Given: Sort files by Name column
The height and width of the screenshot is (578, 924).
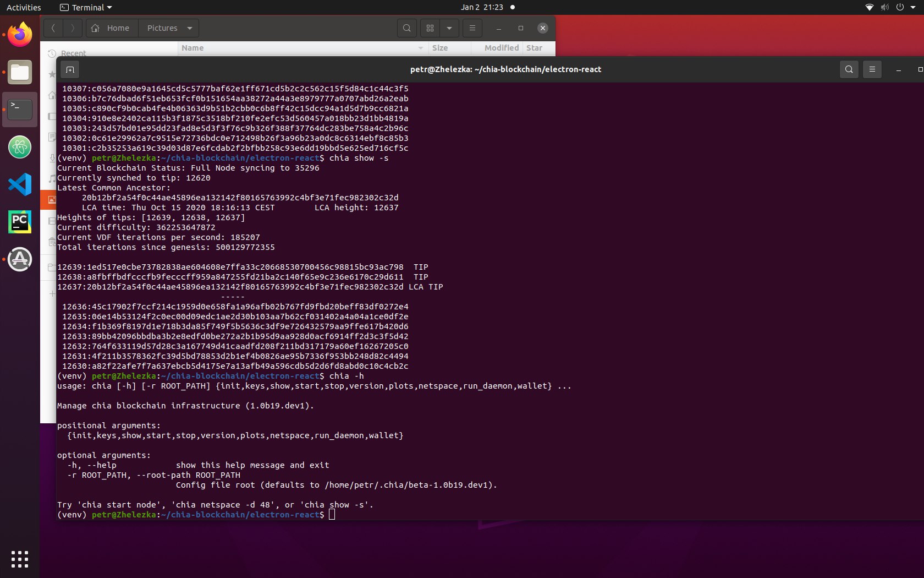Looking at the screenshot, I should click(302, 48).
